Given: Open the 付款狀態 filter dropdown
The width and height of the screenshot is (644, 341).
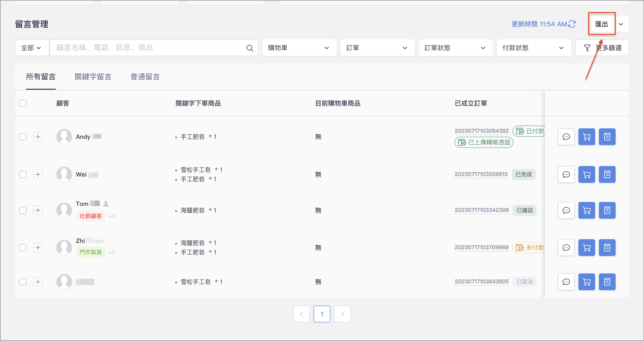Looking at the screenshot, I should pos(534,48).
